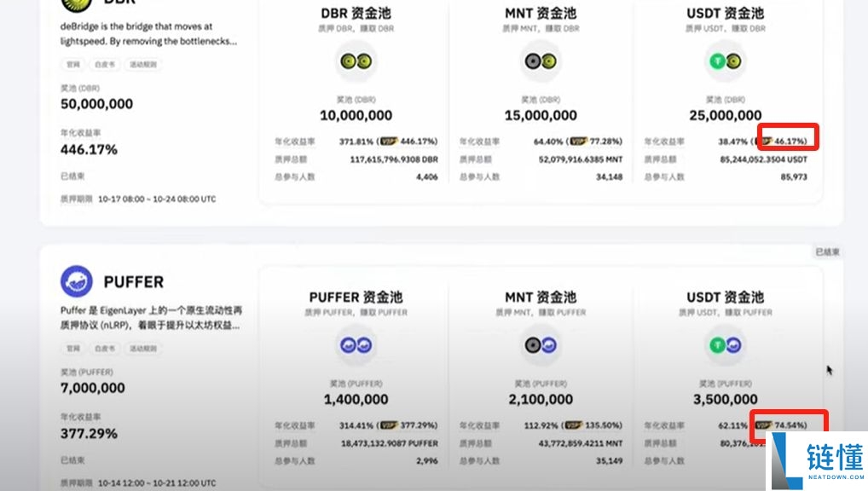Screen dimensions: 868x491
Task: Select the DBR 资金池 pool title
Action: point(356,13)
